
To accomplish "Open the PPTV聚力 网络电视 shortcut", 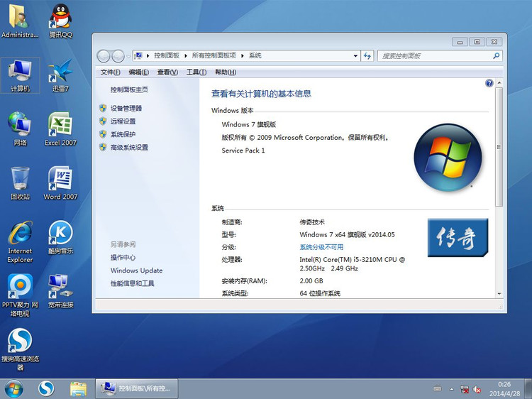I will point(20,295).
